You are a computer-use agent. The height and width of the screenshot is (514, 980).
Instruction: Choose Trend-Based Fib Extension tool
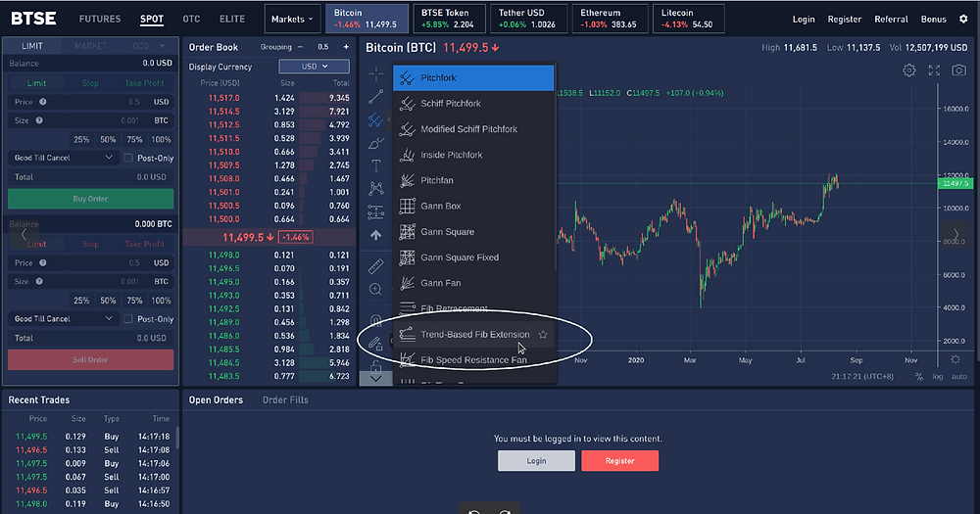pyautogui.click(x=473, y=335)
